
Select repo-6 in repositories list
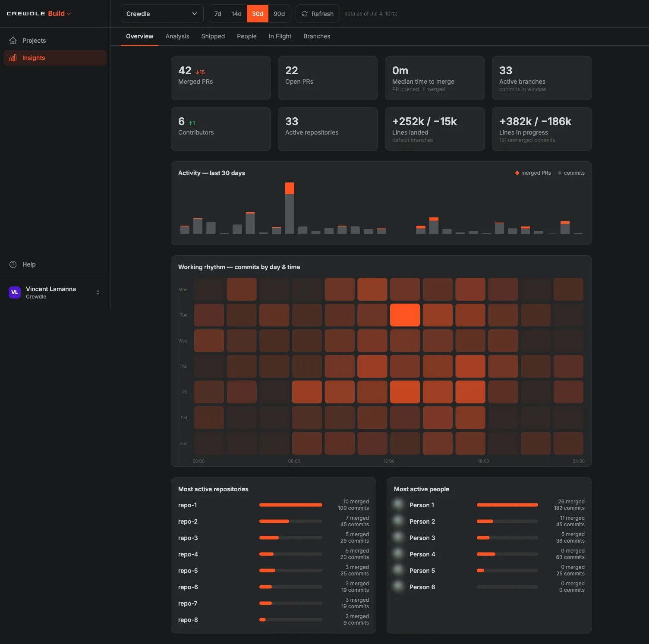[274, 587]
